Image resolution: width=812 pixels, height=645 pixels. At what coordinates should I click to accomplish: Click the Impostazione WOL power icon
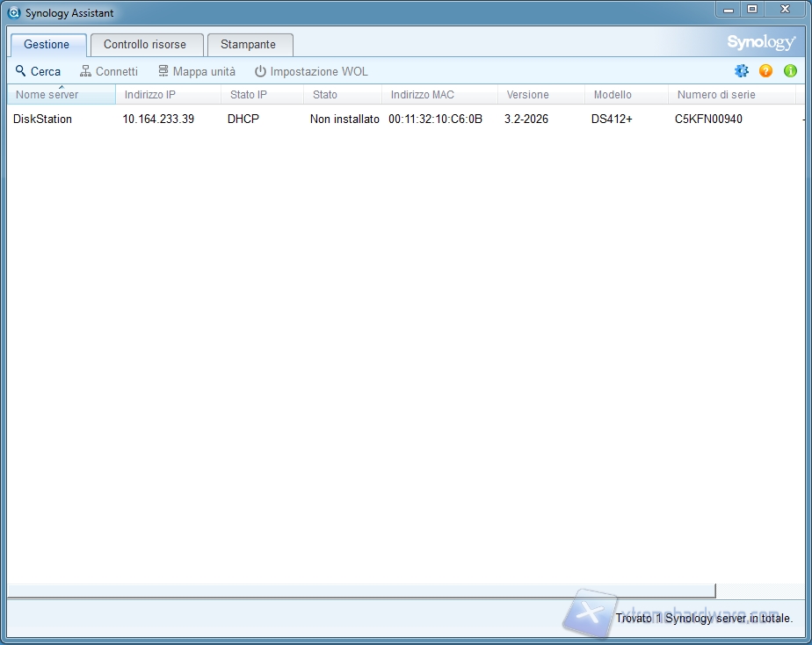click(260, 71)
